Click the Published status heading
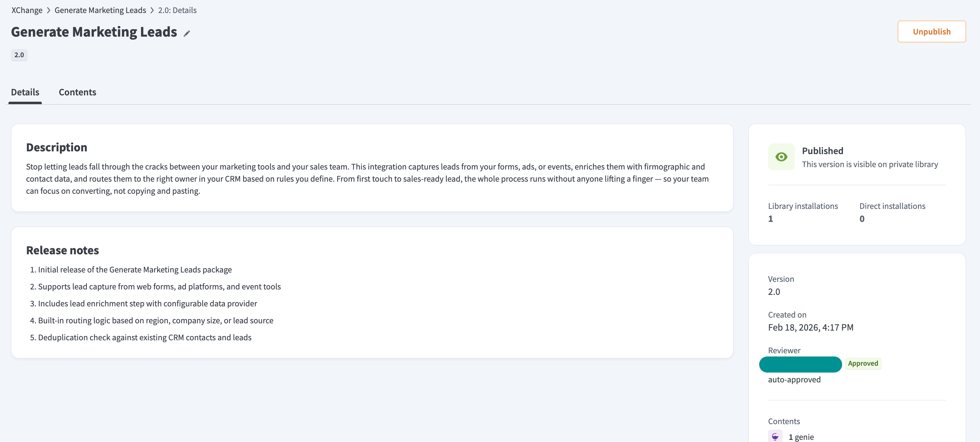The image size is (980, 442). click(x=823, y=151)
